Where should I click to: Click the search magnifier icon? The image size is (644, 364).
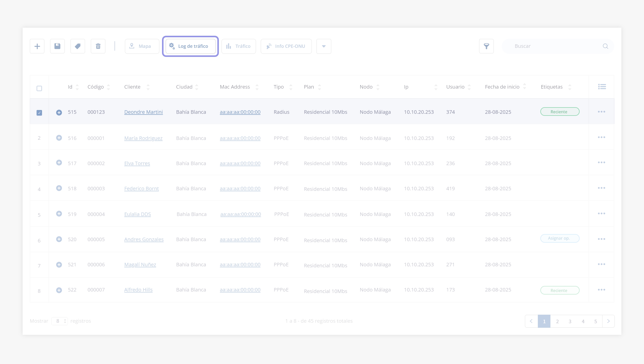click(606, 46)
